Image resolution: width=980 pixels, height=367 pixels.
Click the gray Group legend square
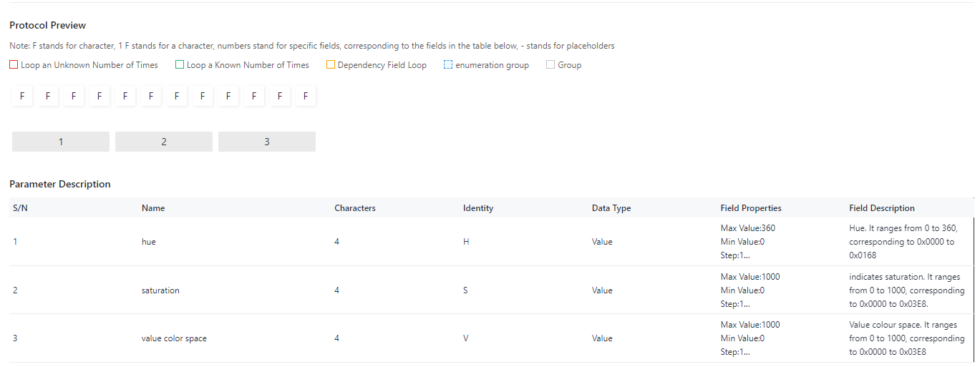[550, 65]
